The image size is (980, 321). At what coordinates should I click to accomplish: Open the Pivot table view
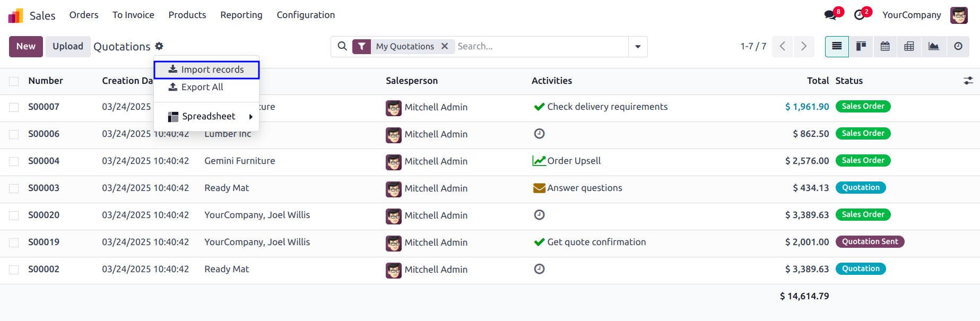(909, 47)
